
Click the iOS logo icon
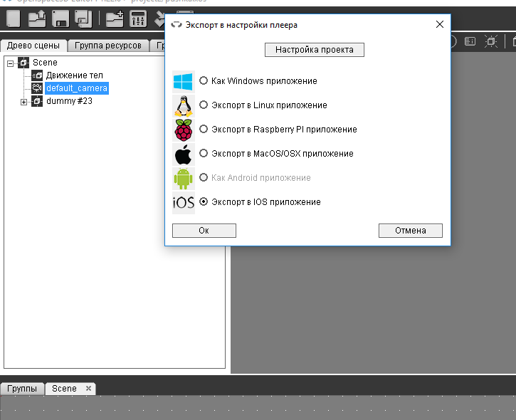pos(184,202)
